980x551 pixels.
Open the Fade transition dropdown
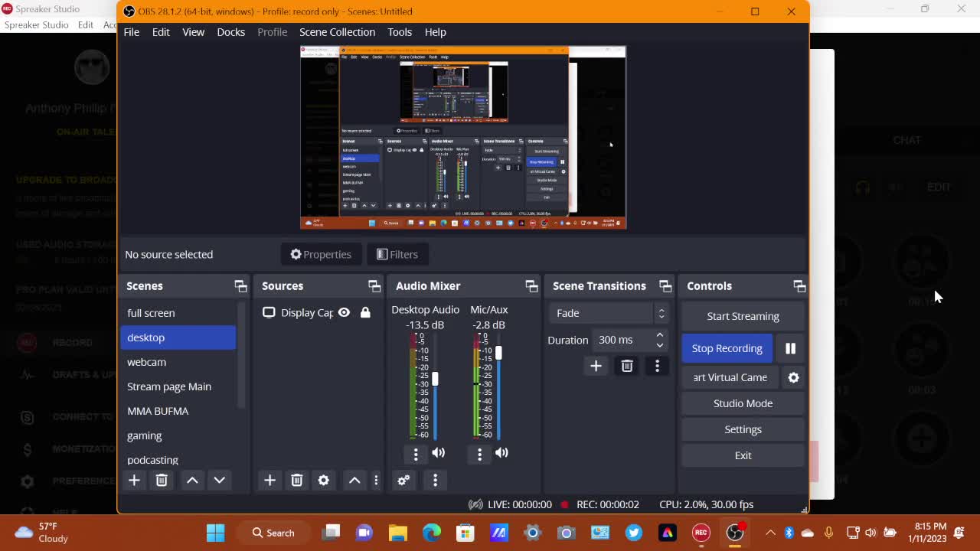point(608,313)
